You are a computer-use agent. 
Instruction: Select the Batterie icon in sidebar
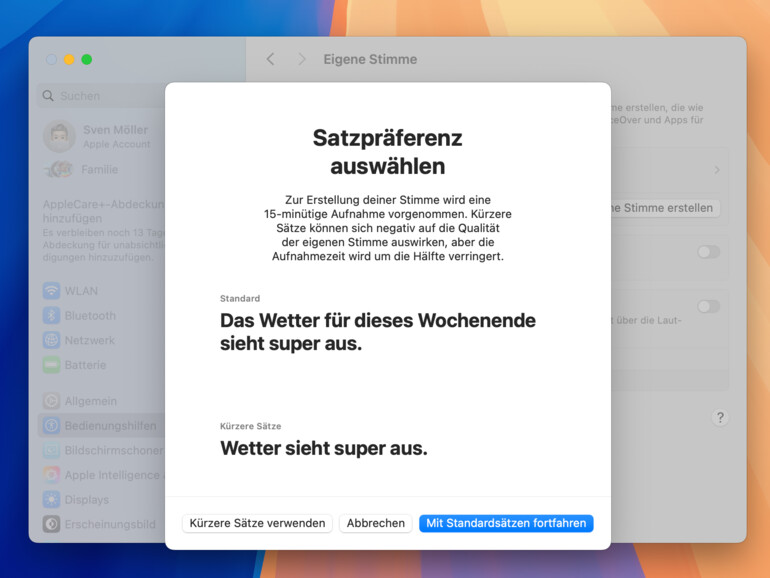52,365
